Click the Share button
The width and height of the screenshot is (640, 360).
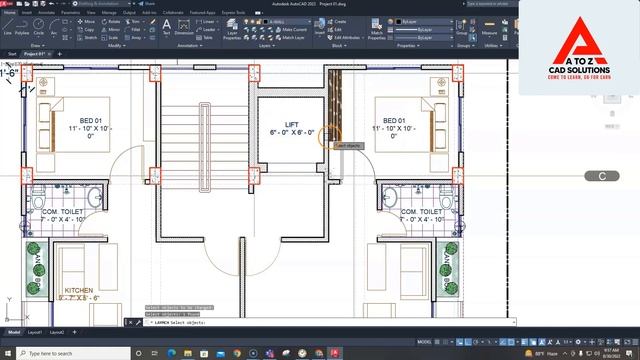tap(147, 4)
